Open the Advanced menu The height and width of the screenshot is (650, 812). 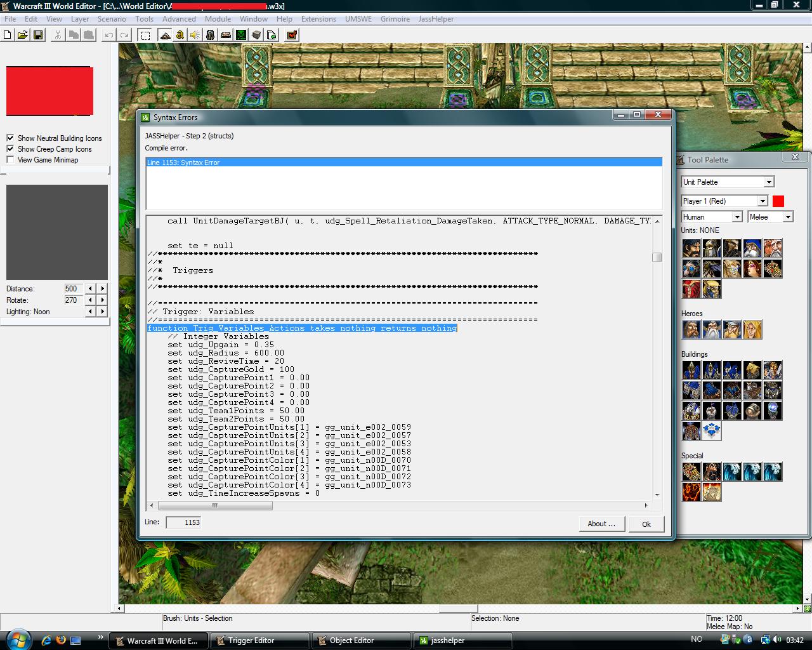tap(179, 19)
